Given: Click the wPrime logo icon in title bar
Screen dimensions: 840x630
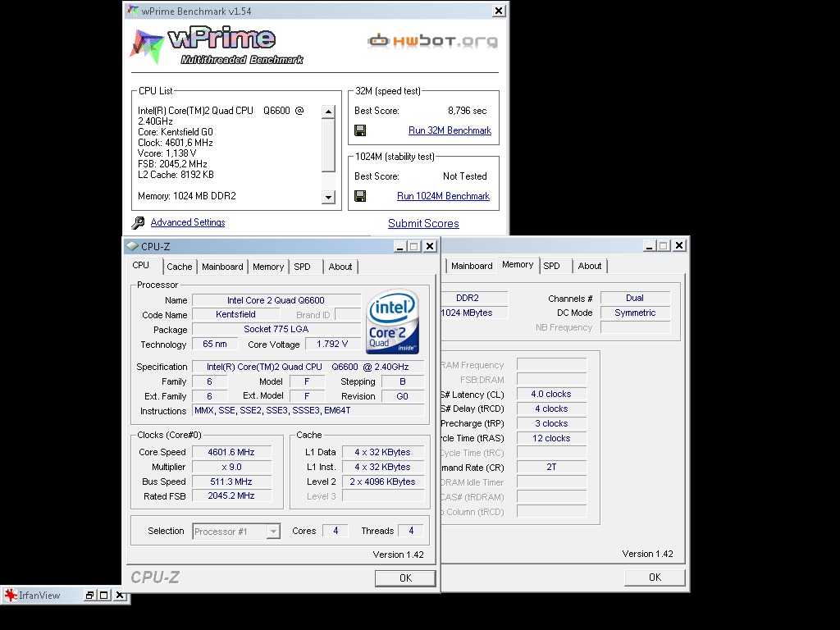Looking at the screenshot, I should [132, 11].
